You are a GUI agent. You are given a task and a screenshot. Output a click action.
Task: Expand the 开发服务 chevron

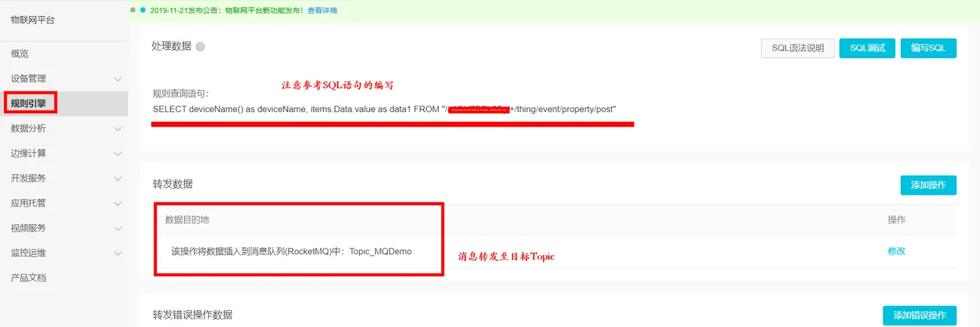point(118,179)
